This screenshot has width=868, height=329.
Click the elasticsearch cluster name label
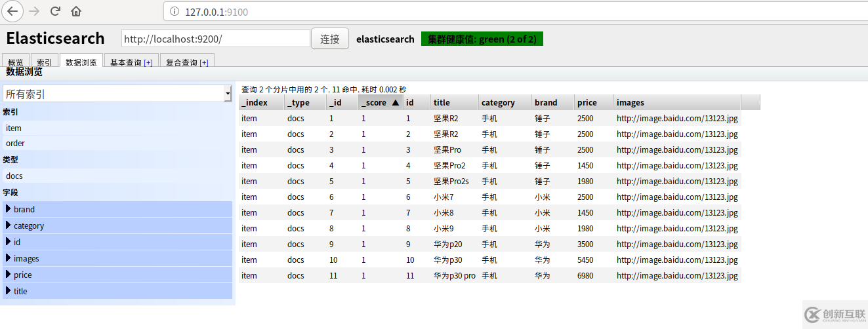coord(385,39)
